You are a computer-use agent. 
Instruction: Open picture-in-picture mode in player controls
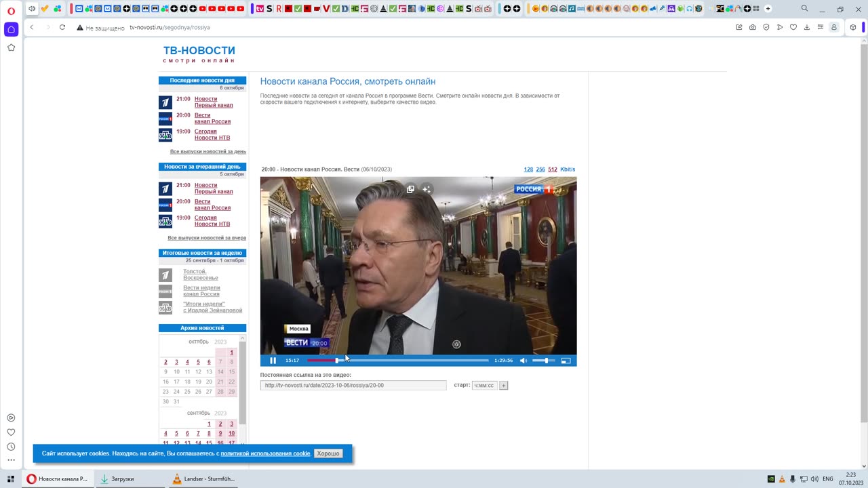pos(566,361)
